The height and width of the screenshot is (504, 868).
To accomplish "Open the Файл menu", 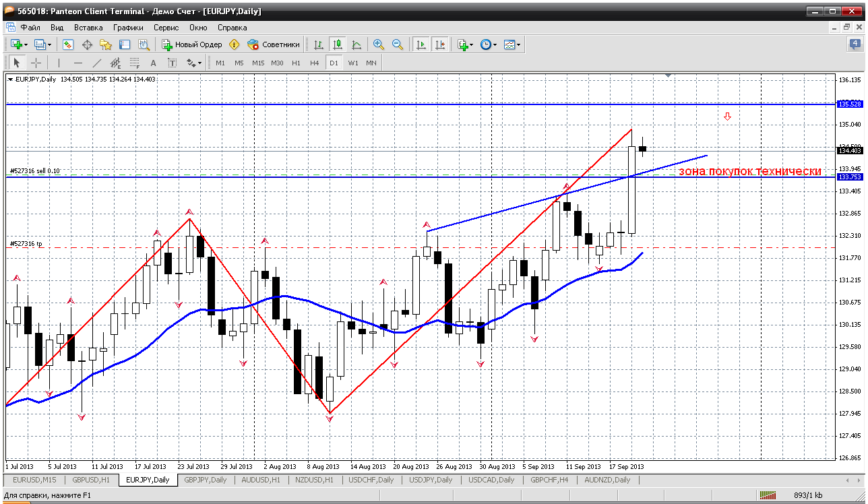I will point(30,28).
